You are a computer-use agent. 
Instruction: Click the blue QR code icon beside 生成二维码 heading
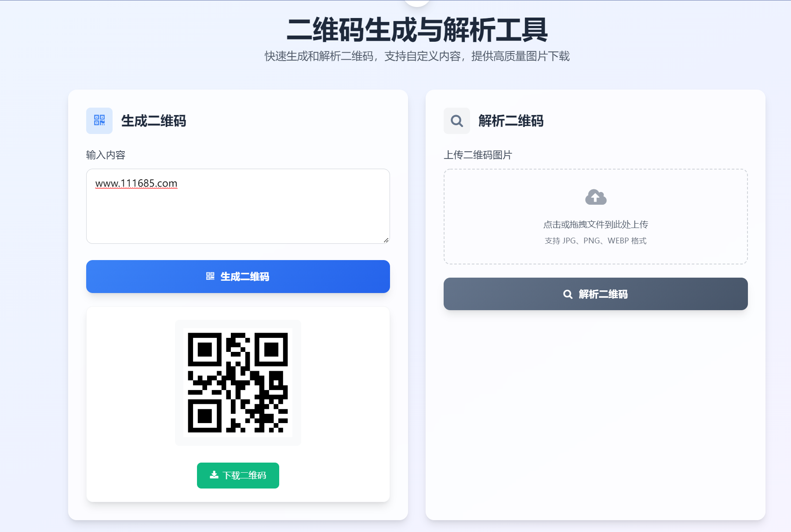[x=99, y=120]
